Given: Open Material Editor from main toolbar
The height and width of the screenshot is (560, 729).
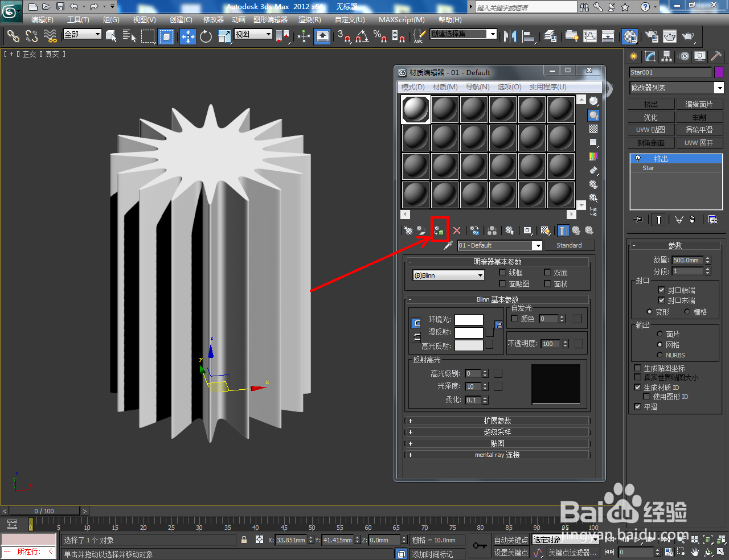Looking at the screenshot, I should pos(629,36).
